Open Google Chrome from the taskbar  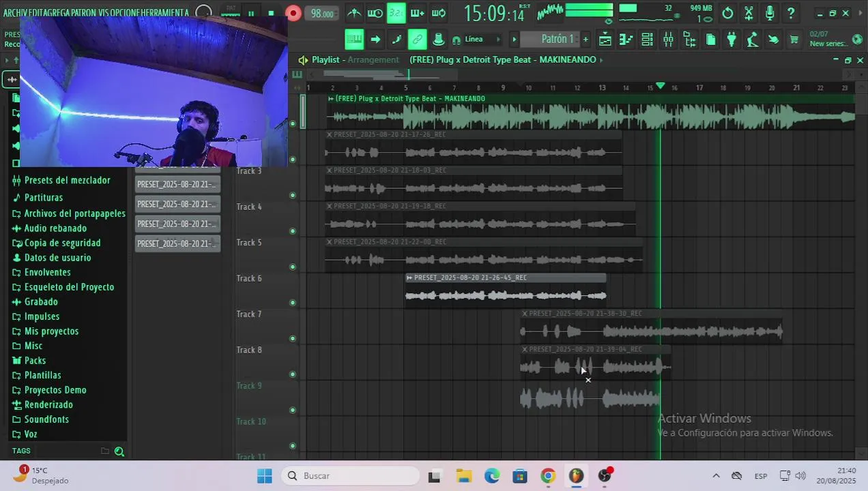pyautogui.click(x=548, y=476)
